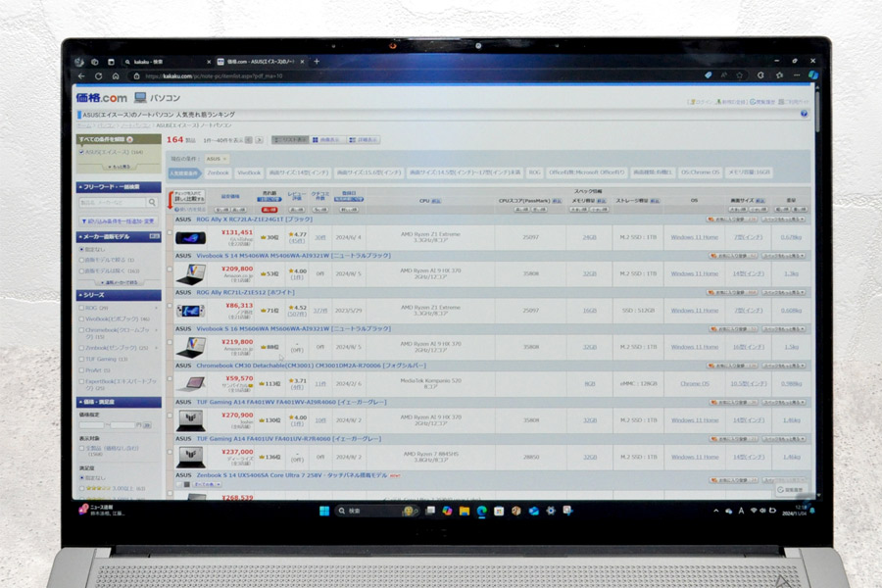This screenshot has height=588, width=882.
Task: Open the Settings gear icon on taskbar
Action: tap(551, 511)
